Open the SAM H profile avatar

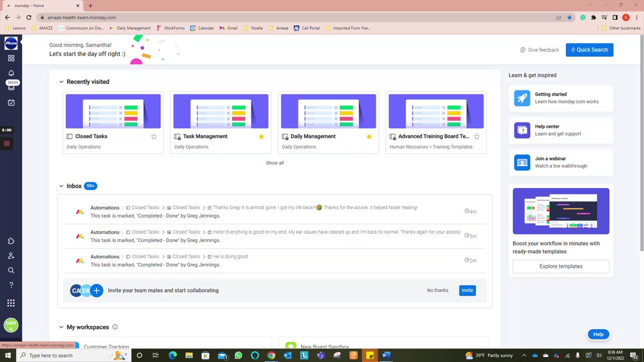click(11, 325)
